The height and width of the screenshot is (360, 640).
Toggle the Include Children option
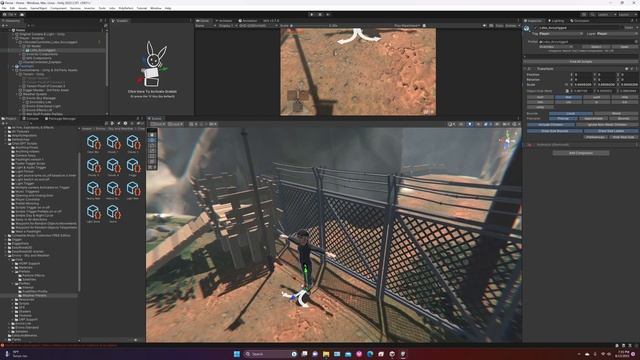551,124
